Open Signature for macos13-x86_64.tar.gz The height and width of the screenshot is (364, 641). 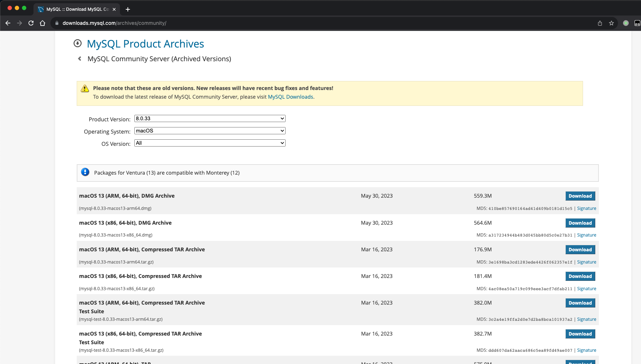(x=587, y=289)
